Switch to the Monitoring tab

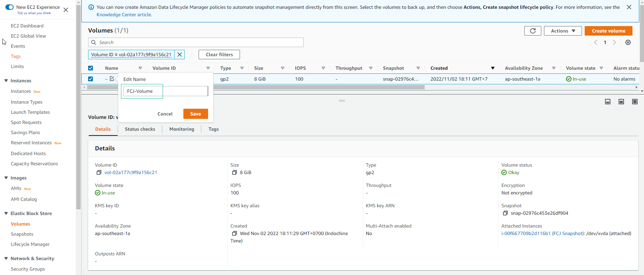point(182,129)
